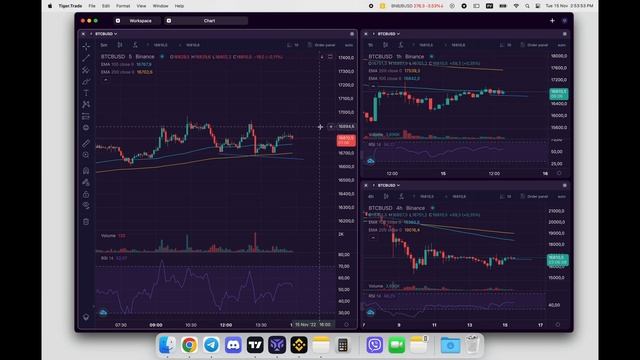Select the position measuring tool below pattern tool

click(x=86, y=116)
